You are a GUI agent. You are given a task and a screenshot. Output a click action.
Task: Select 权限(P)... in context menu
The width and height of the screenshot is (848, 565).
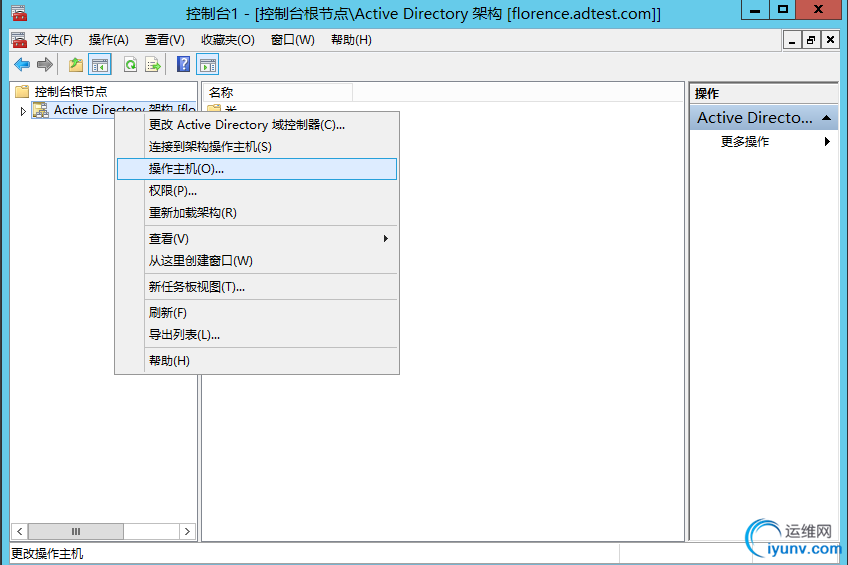(257, 191)
